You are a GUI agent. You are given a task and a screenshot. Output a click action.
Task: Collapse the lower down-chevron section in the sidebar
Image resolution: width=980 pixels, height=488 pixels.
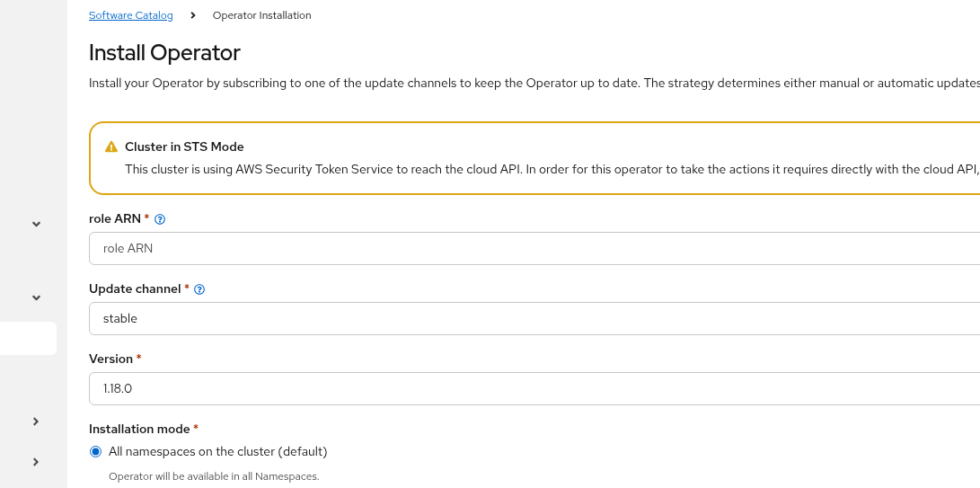(36, 297)
